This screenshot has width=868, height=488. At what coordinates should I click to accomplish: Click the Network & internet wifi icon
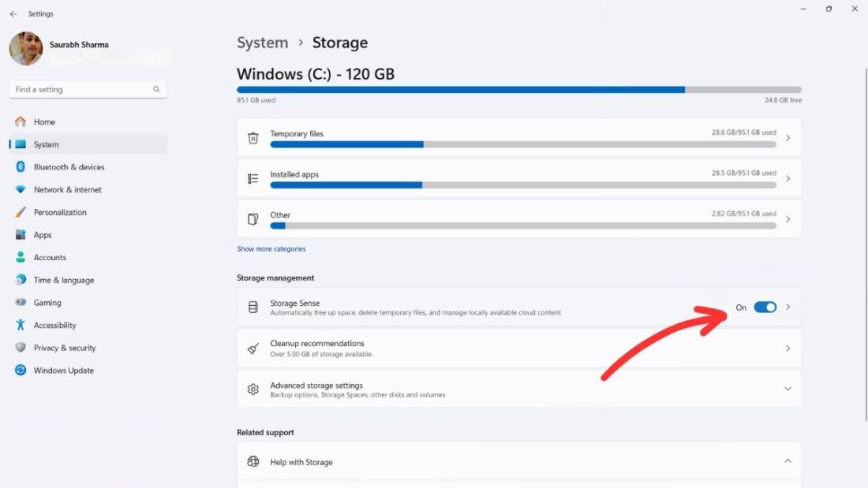tap(21, 190)
